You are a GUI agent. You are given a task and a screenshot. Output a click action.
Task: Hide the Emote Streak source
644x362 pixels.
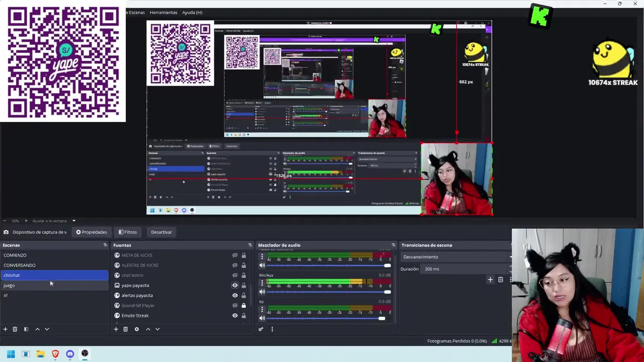click(x=235, y=316)
